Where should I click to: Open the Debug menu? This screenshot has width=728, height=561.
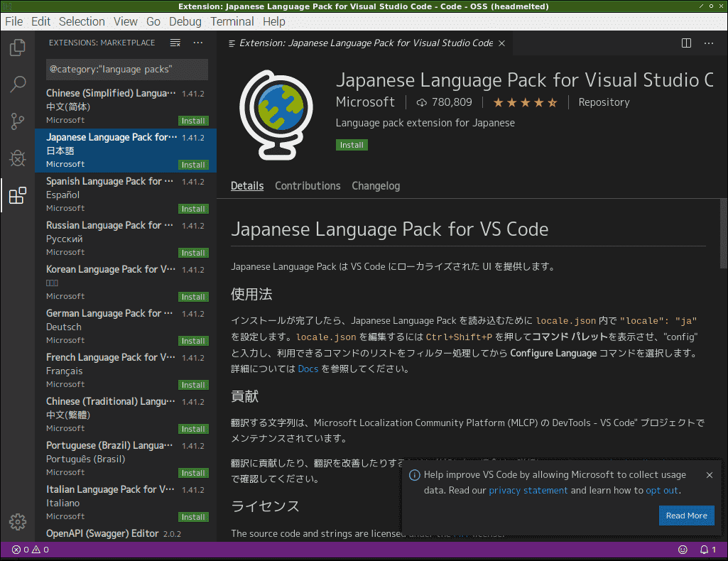[185, 22]
